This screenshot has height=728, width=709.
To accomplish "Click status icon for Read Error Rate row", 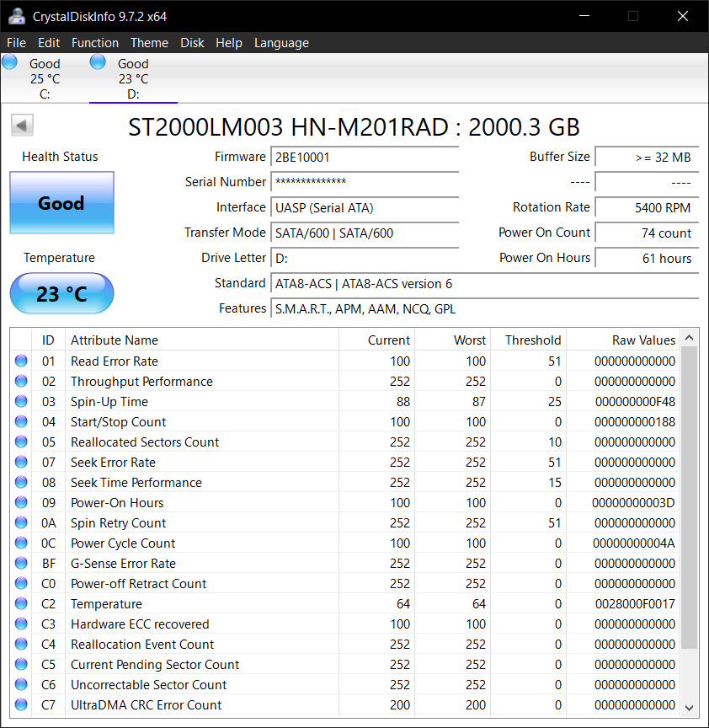I will coord(21,361).
